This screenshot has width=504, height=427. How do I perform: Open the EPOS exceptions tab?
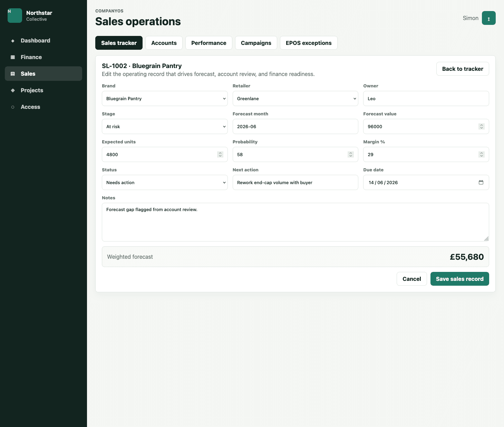(x=309, y=43)
